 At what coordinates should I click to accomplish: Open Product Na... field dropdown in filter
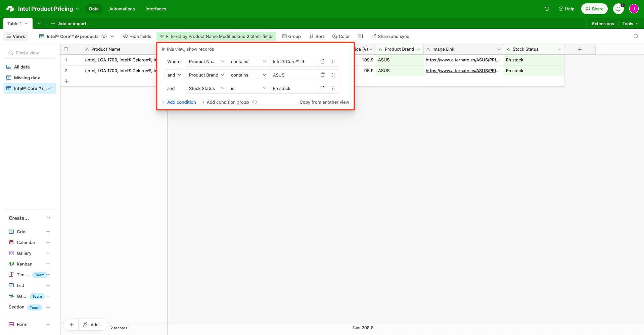[207, 61]
